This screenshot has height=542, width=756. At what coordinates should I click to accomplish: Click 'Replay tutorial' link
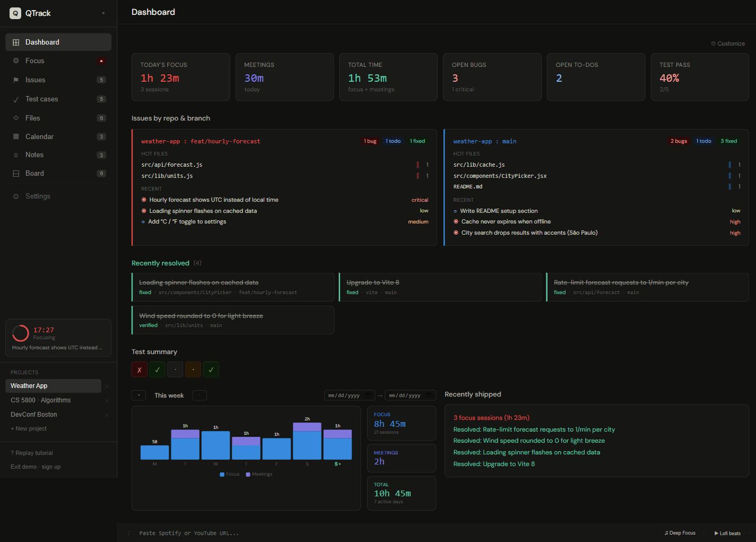(32, 453)
